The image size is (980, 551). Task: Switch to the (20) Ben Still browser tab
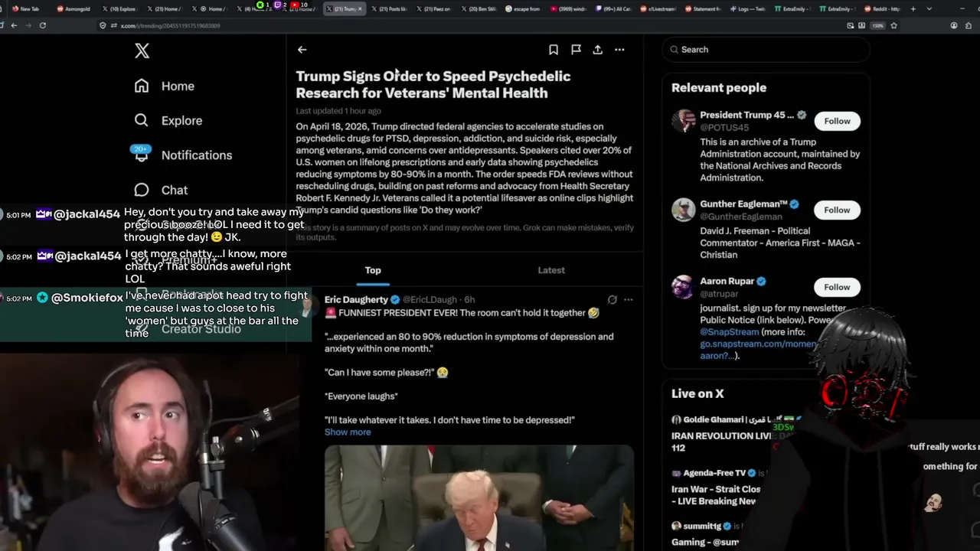(x=480, y=8)
